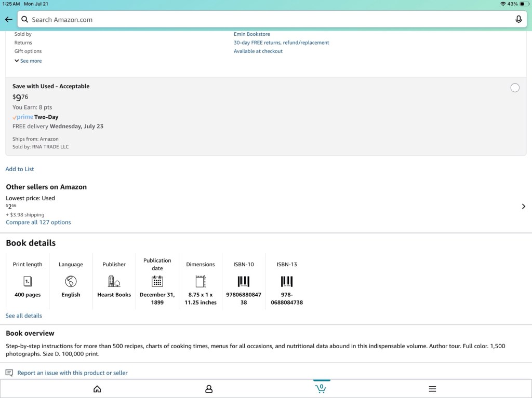Tap the ISBN-13 barcode icon
Screen dimensions: 532x398
287,281
